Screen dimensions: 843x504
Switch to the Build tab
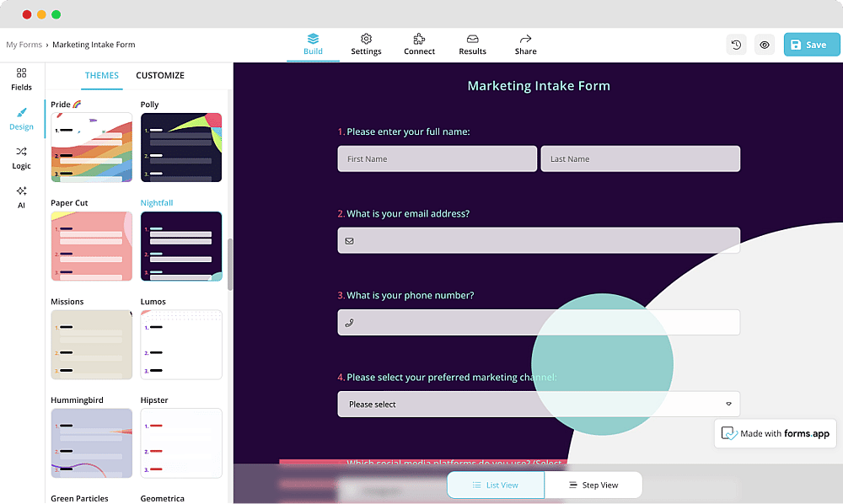point(313,45)
